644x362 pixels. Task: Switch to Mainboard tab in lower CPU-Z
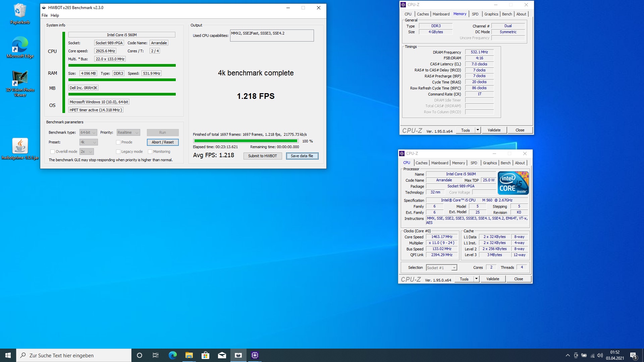[439, 163]
